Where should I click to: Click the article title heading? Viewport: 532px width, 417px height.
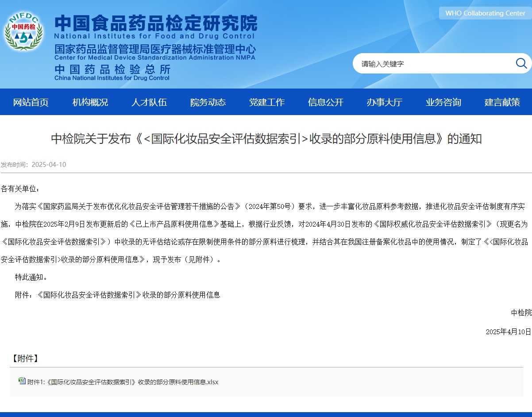pyautogui.click(x=266, y=139)
